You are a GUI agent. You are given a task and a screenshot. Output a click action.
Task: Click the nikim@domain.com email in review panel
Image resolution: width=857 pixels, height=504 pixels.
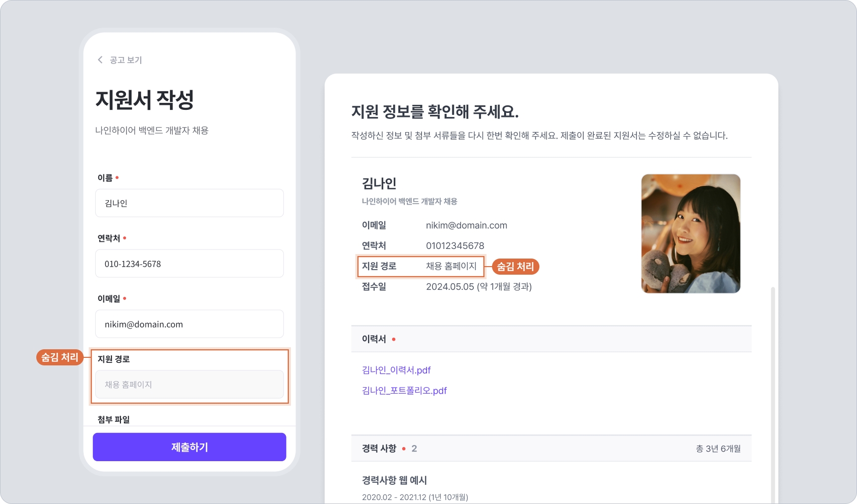466,225
